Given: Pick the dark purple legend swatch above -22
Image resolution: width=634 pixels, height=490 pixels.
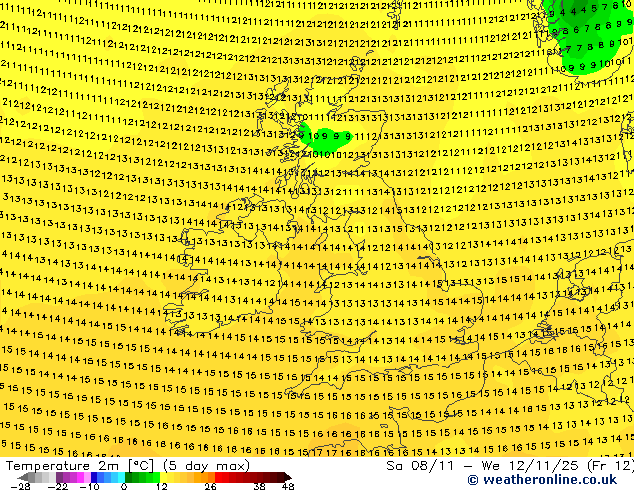Looking at the screenshot, I should point(59,477).
